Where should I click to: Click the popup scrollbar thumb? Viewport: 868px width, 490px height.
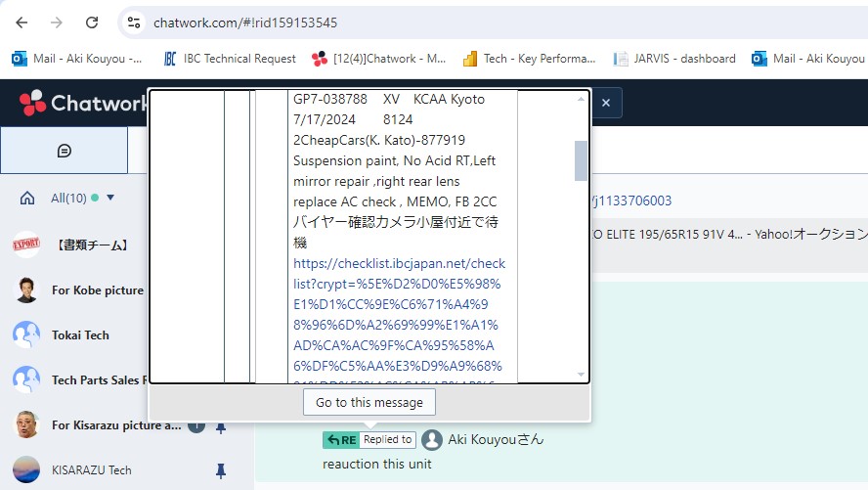click(x=581, y=160)
